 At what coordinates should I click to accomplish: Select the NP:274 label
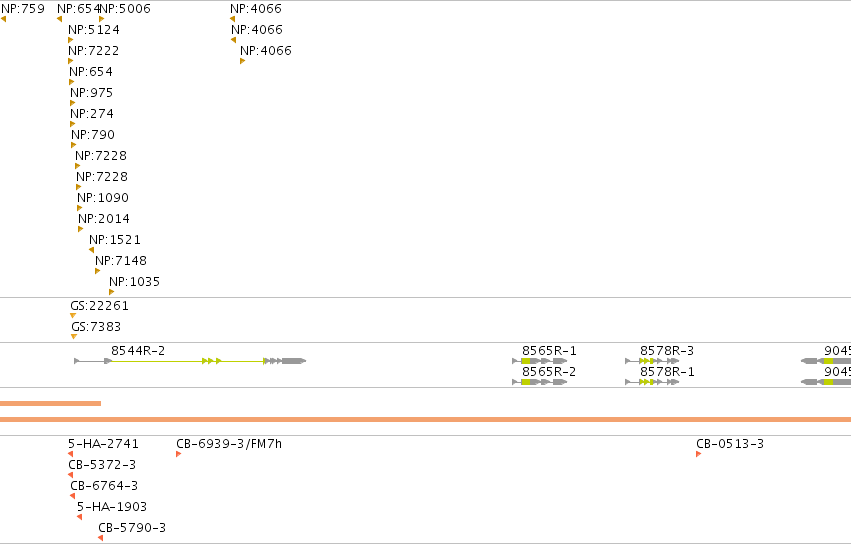(92, 114)
